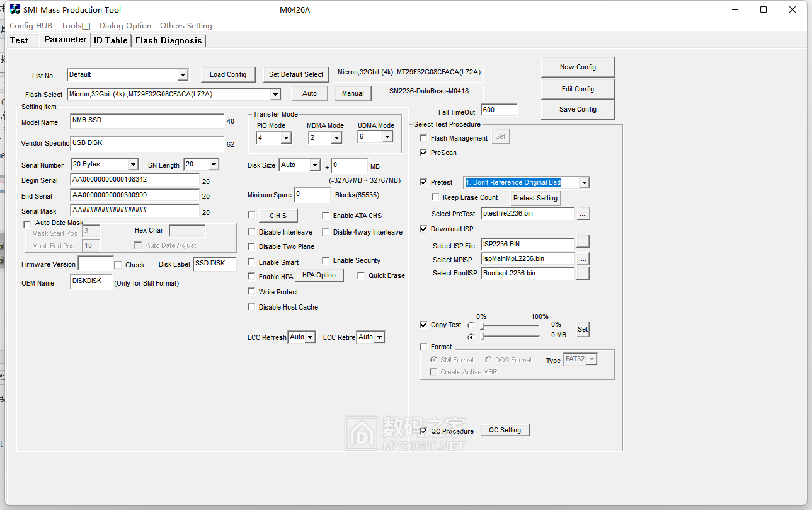
Task: Browse for the Select MPISP file
Action: click(x=583, y=258)
